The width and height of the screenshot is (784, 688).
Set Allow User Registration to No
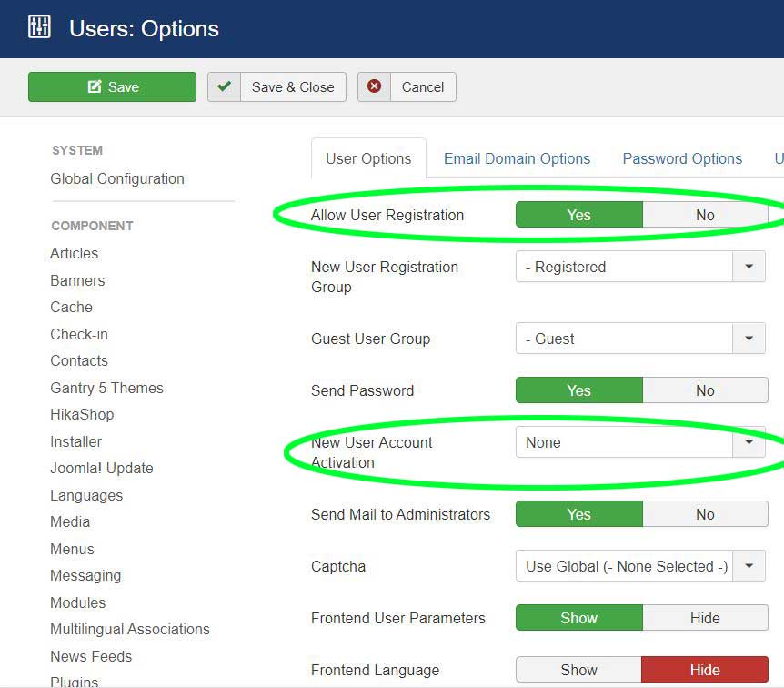click(705, 216)
